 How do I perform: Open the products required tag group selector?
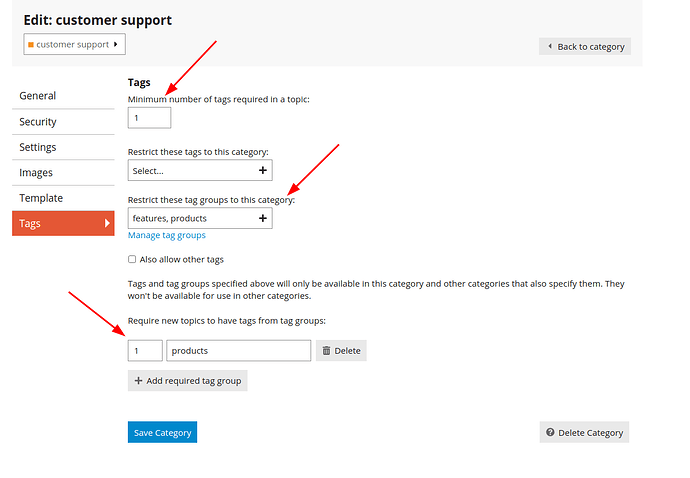pyautogui.click(x=239, y=351)
